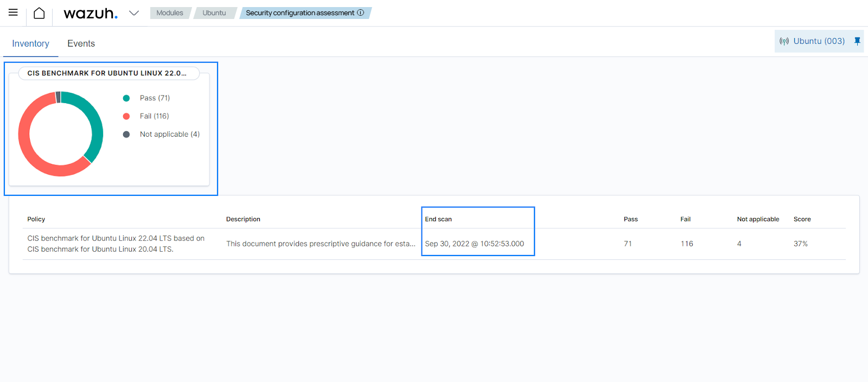Toggle Not applicable (4) legend entry
The image size is (868, 382).
pos(170,135)
